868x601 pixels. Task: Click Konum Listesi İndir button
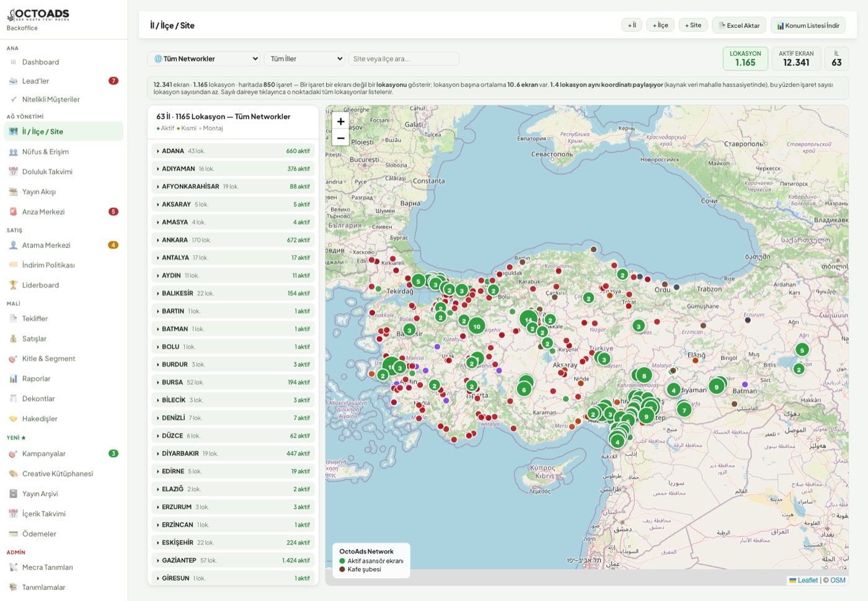point(808,25)
